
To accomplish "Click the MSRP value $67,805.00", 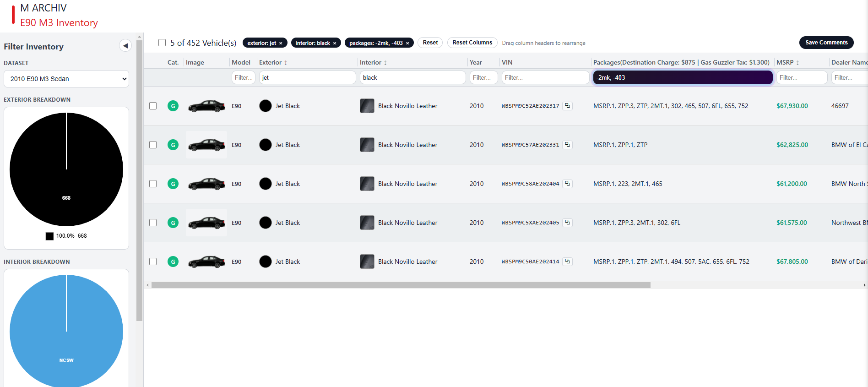I will [x=792, y=262].
